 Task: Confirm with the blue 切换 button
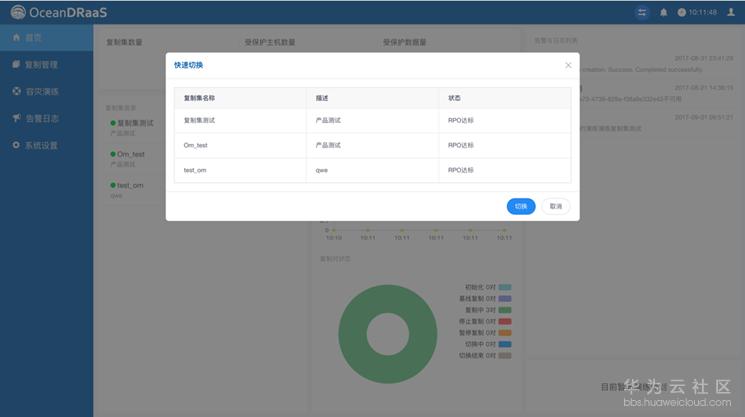tap(521, 206)
